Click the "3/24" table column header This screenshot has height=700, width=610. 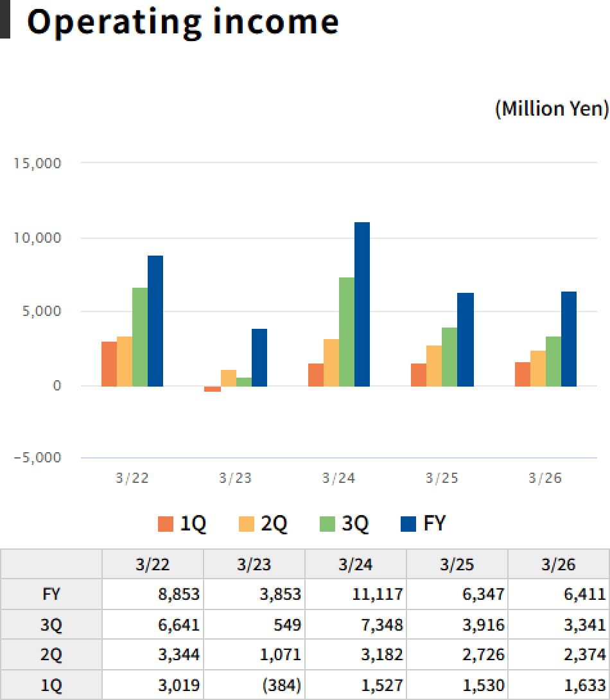coord(356,564)
